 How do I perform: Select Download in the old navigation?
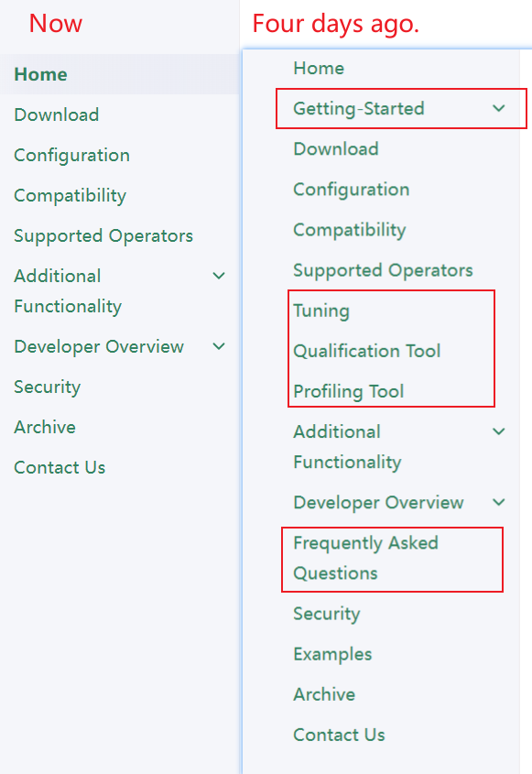[x=337, y=148]
